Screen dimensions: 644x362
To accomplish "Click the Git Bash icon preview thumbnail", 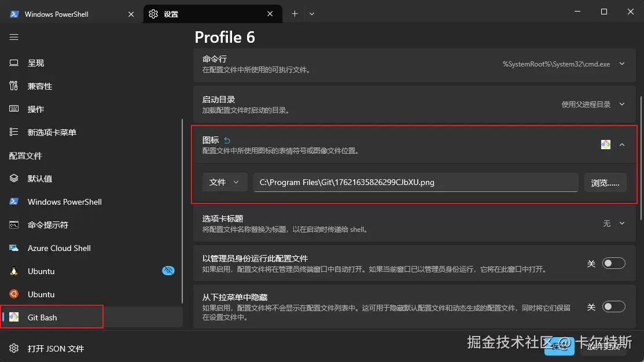I will 605,144.
